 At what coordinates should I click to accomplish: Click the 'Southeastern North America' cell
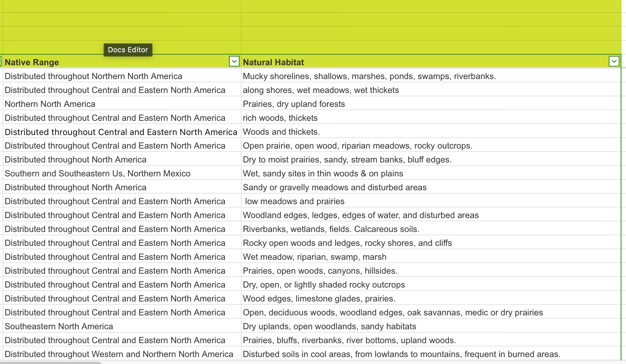(x=122, y=326)
